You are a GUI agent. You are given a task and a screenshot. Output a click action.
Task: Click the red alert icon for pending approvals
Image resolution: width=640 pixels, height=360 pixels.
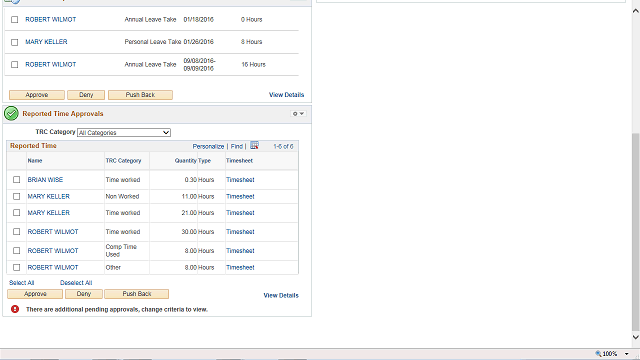[x=15, y=309]
